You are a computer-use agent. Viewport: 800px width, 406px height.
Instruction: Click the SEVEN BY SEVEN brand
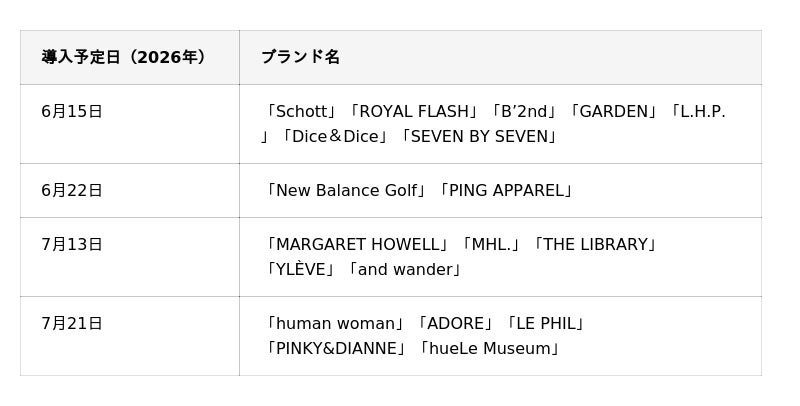tap(479, 137)
